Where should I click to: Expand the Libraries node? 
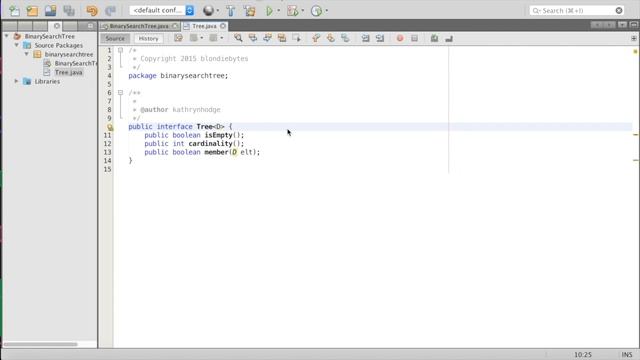[x=17, y=81]
